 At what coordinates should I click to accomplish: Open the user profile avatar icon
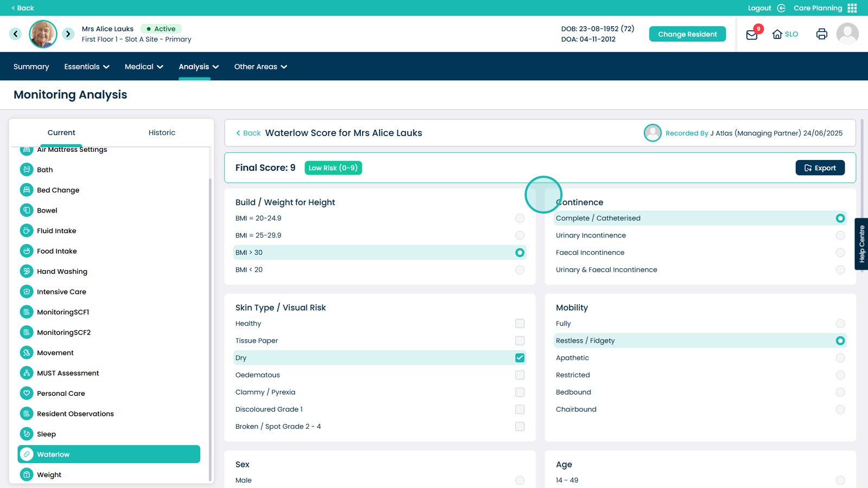(x=847, y=34)
